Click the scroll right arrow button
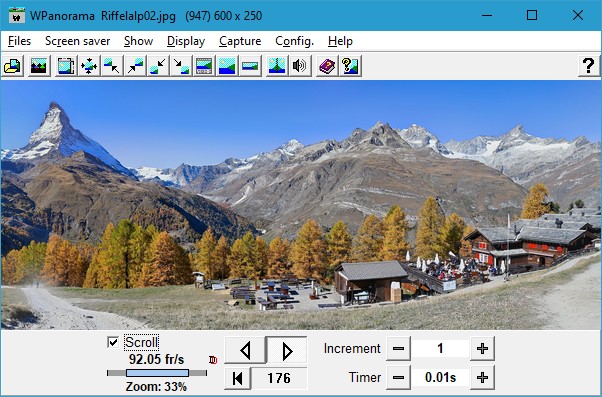This screenshot has width=602, height=397. click(x=287, y=350)
